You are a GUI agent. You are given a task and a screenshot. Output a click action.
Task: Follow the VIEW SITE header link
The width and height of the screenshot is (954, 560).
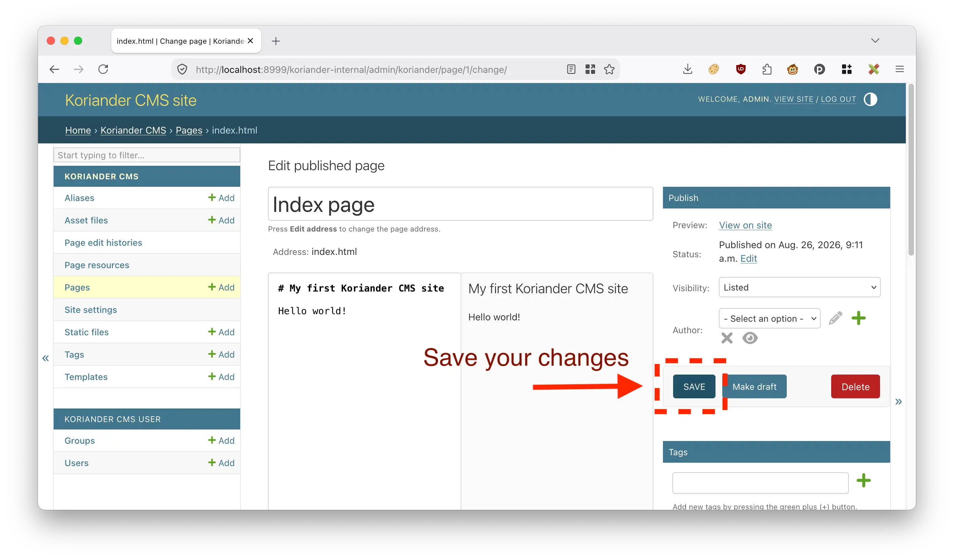click(794, 99)
